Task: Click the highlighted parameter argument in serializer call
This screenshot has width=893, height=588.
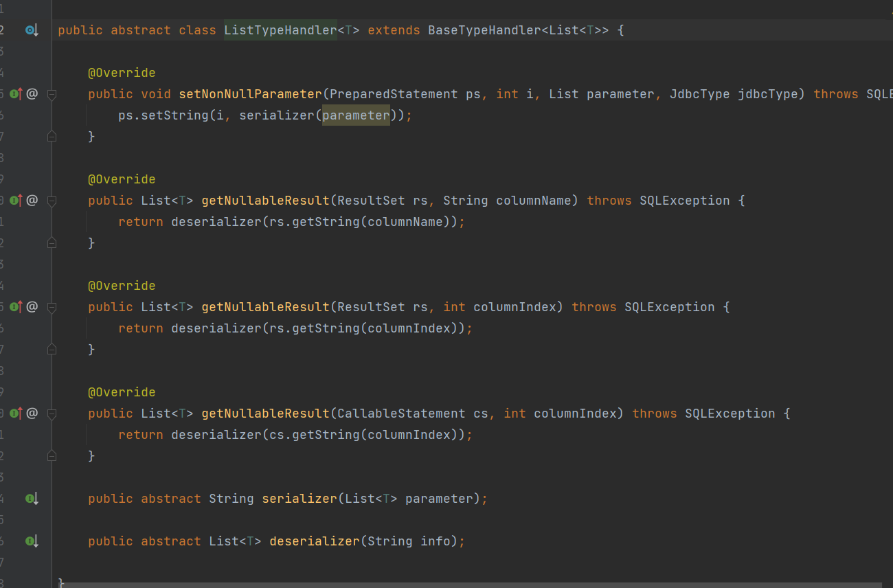Action: 356,115
